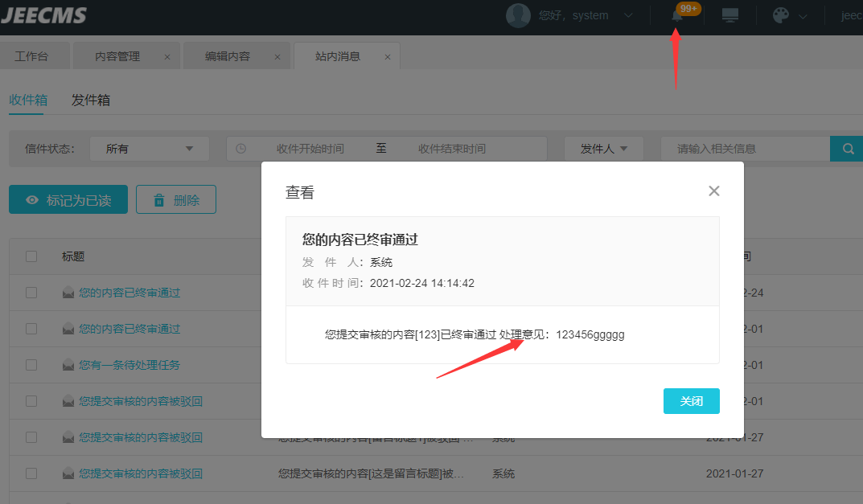This screenshot has width=863, height=504.
Task: Check the box for first 被驳回 row
Action: (31, 401)
